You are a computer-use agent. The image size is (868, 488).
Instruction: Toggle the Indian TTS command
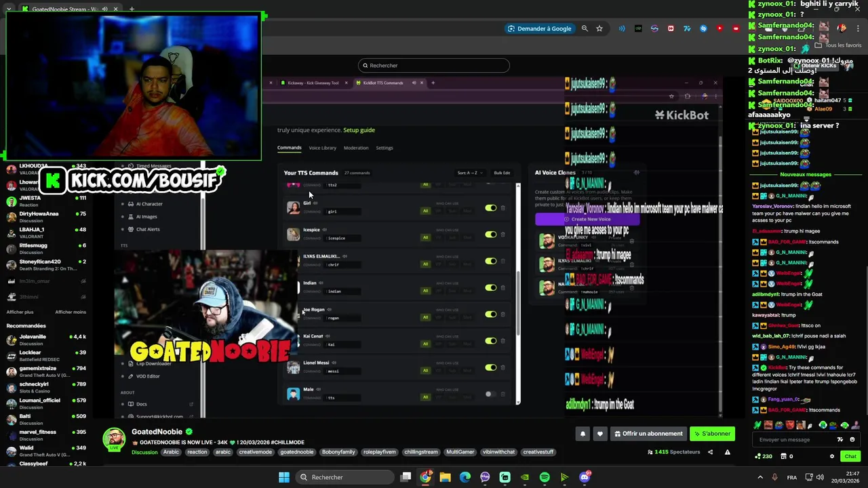point(491,287)
